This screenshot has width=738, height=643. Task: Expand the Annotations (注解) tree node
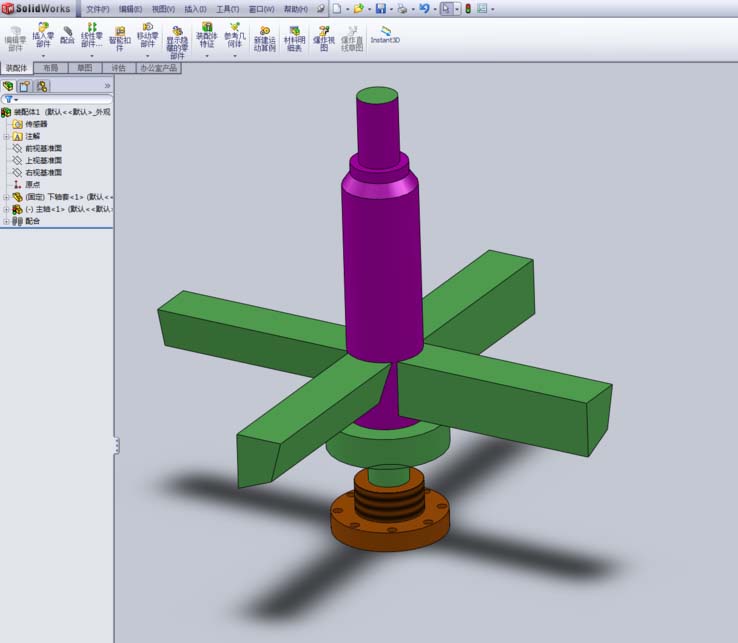(6, 137)
